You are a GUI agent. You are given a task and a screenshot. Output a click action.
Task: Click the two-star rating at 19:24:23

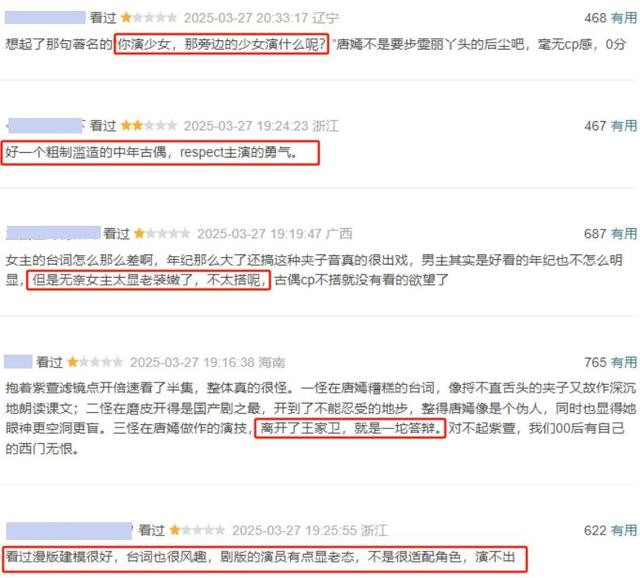tap(149, 125)
